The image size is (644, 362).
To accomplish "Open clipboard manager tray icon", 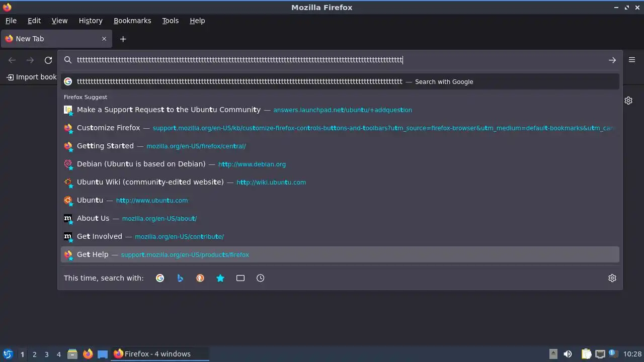I will (586, 354).
